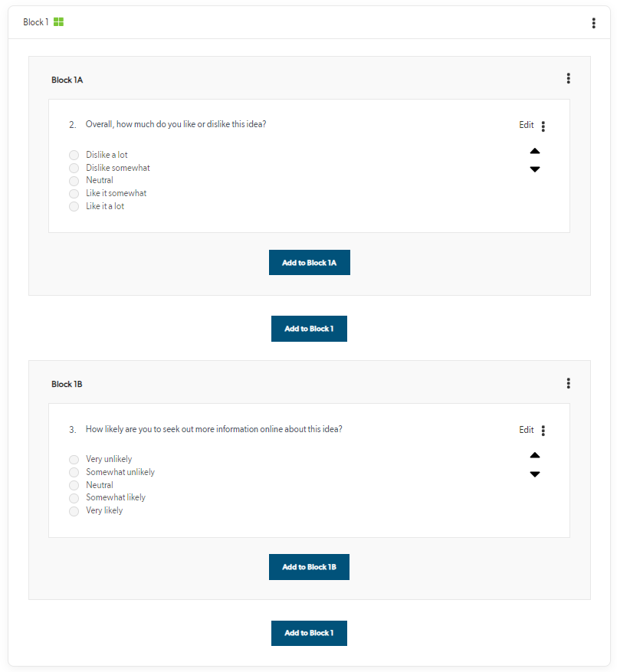
Task: Open question 2 more options menu
Action: (543, 126)
